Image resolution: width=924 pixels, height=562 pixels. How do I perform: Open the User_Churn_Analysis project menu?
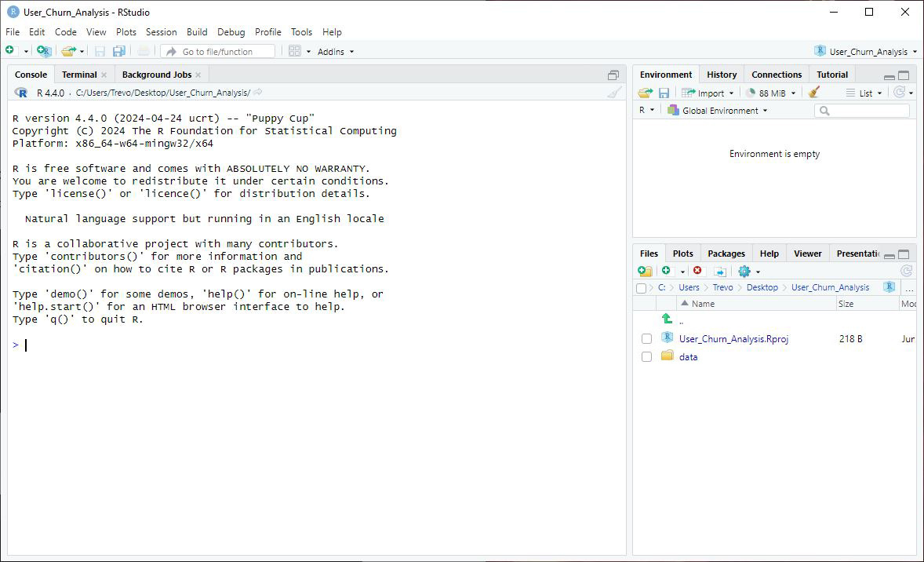pyautogui.click(x=866, y=51)
